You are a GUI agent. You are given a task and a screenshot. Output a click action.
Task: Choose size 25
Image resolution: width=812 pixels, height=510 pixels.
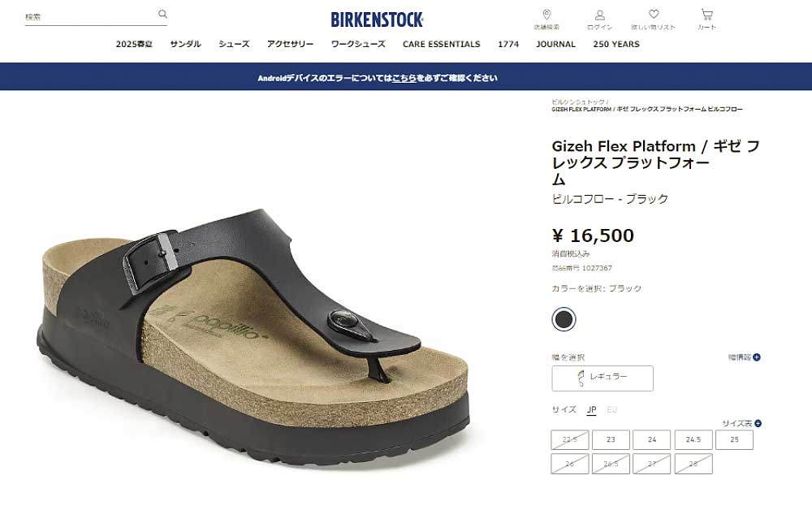734,439
